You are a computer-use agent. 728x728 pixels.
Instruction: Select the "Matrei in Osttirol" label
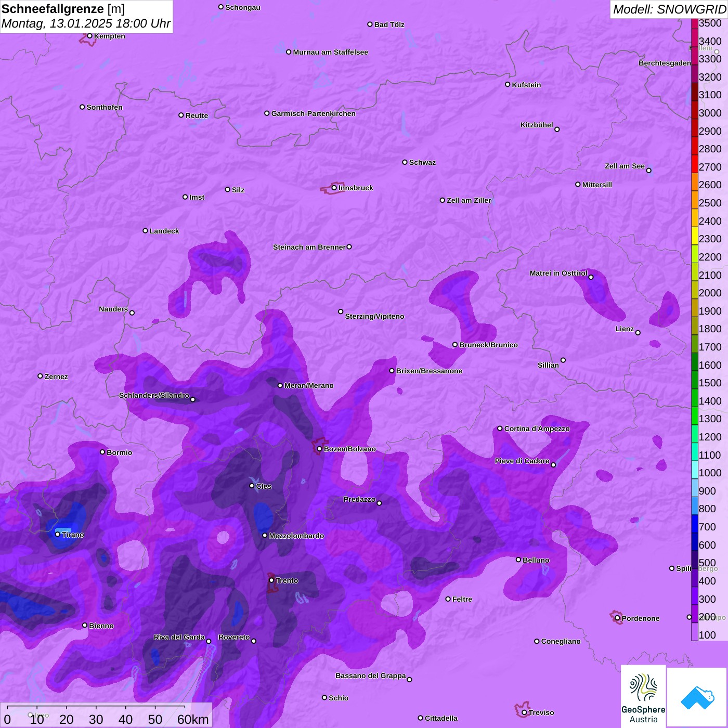pyautogui.click(x=558, y=273)
